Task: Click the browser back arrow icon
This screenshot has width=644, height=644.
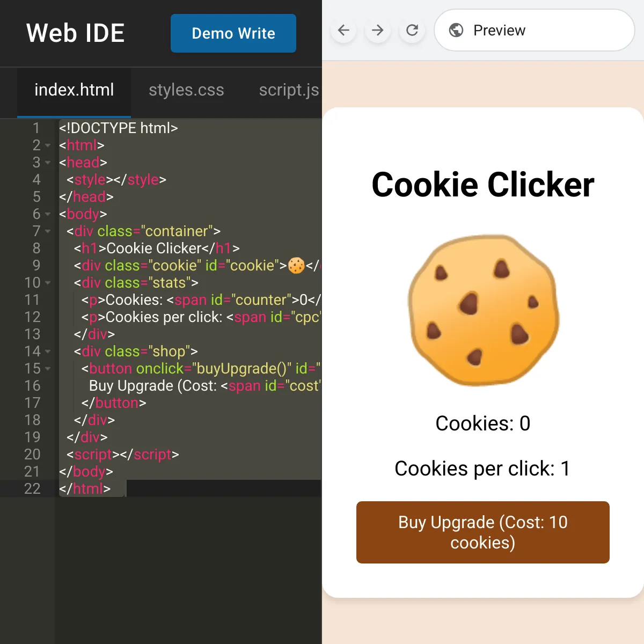Action: pos(343,31)
